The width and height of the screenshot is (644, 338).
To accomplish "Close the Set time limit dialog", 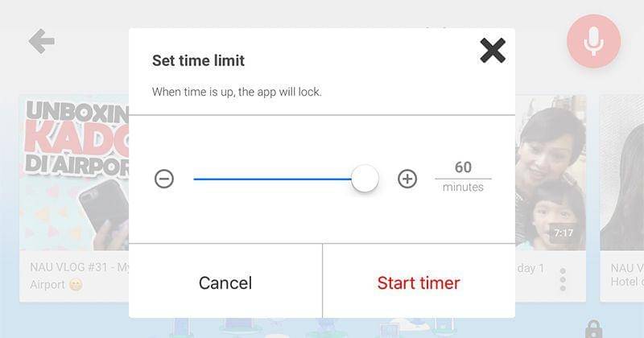I will tap(493, 51).
